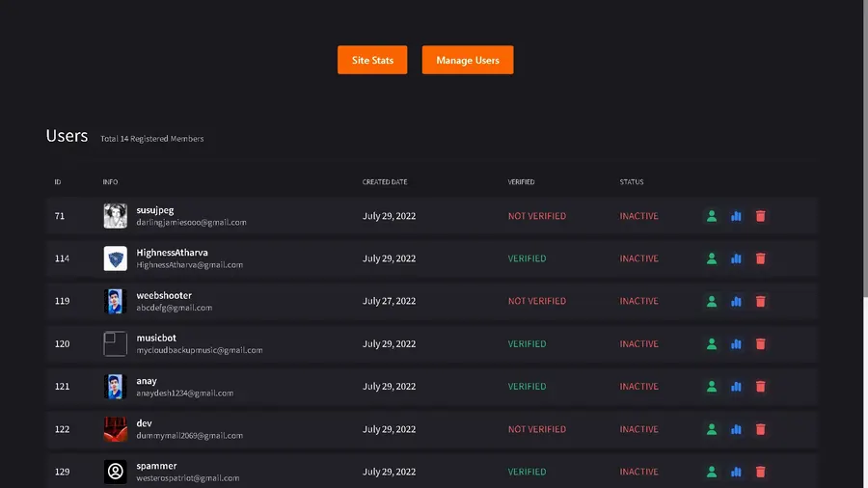Image resolution: width=868 pixels, height=488 pixels.
Task: Click the STATUS column header
Action: pyautogui.click(x=631, y=182)
